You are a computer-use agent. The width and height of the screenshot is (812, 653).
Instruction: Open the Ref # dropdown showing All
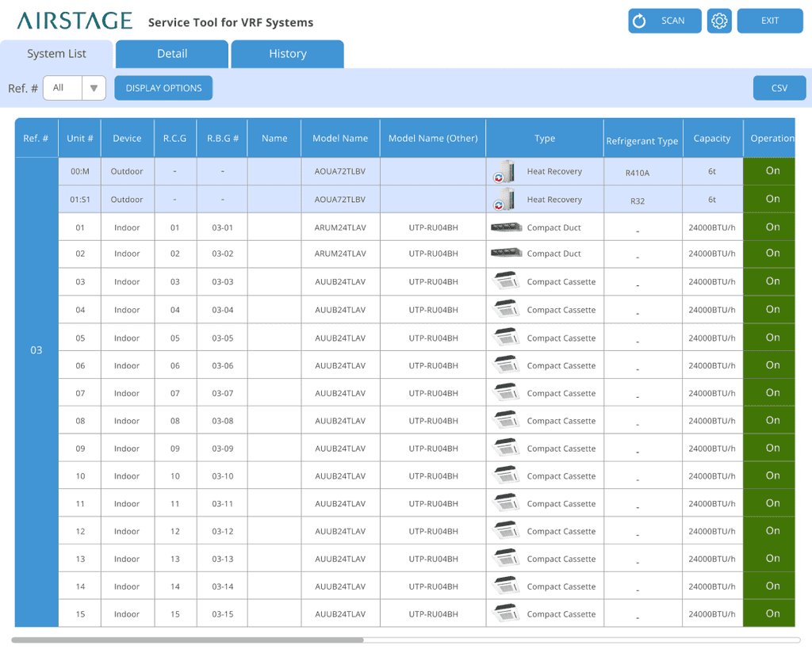[x=74, y=88]
